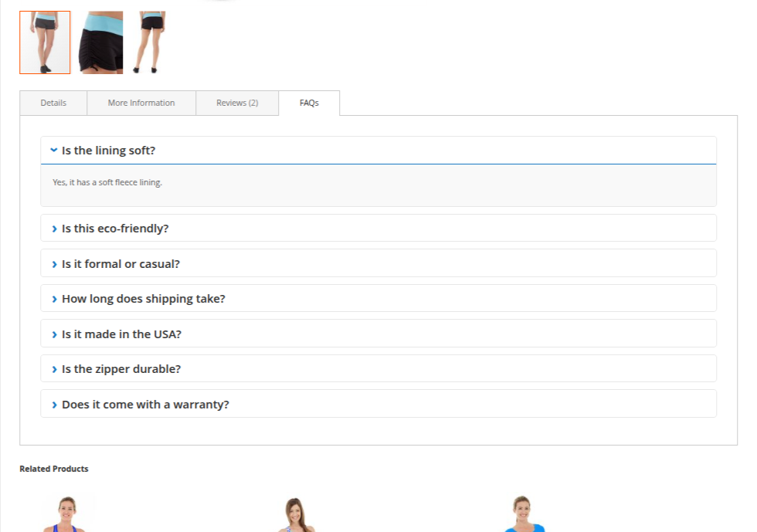Switch to the Details tab

click(53, 103)
